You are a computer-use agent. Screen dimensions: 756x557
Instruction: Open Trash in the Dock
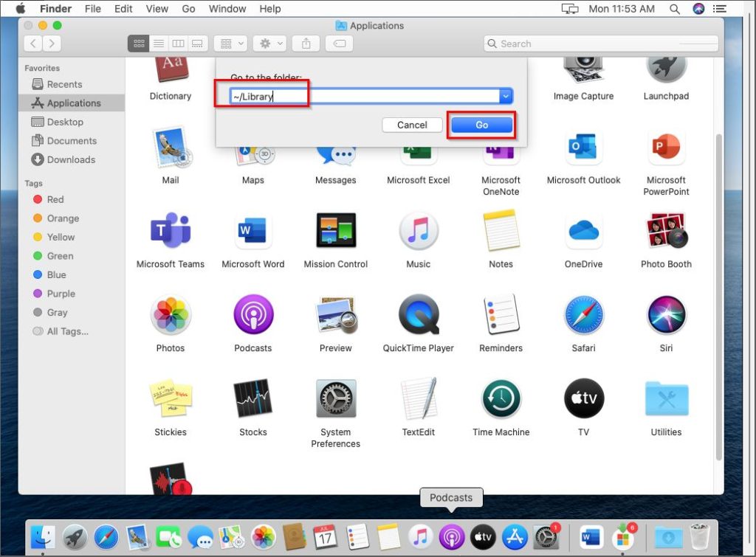click(699, 537)
